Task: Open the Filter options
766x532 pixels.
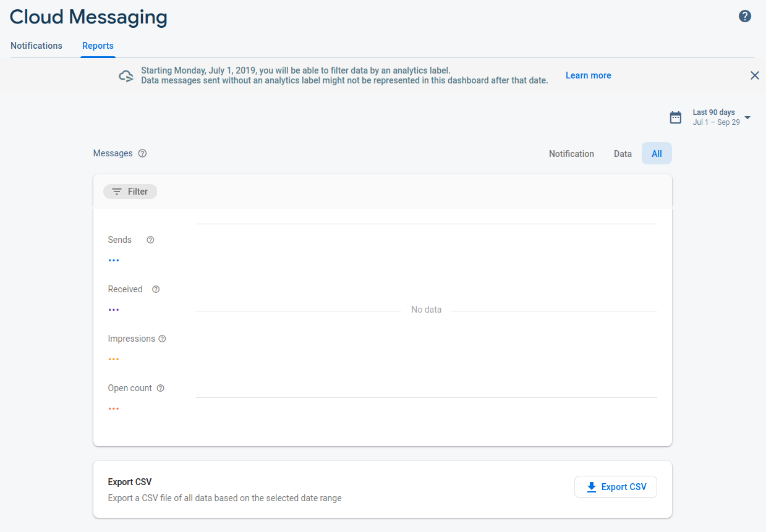Action: tap(130, 191)
